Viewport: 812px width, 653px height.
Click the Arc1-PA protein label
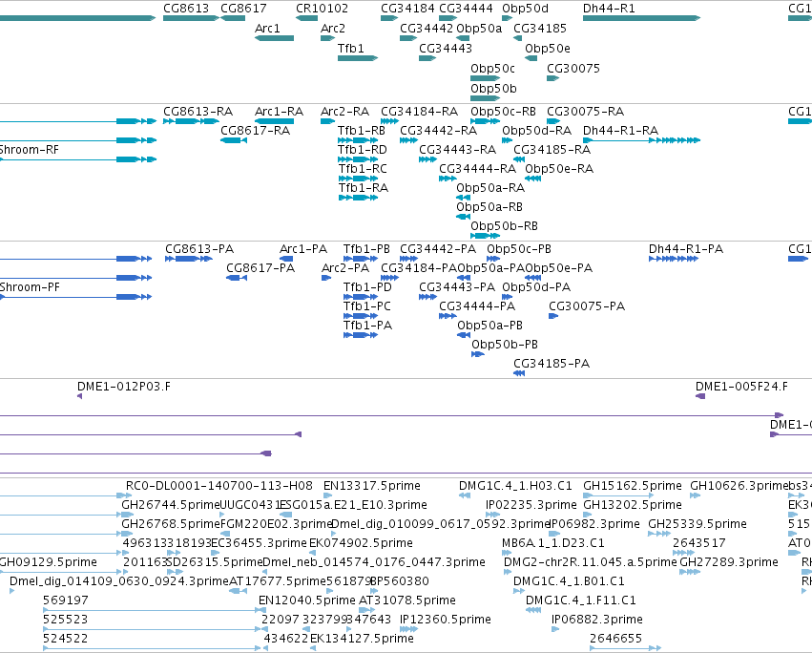pyautogui.click(x=302, y=249)
